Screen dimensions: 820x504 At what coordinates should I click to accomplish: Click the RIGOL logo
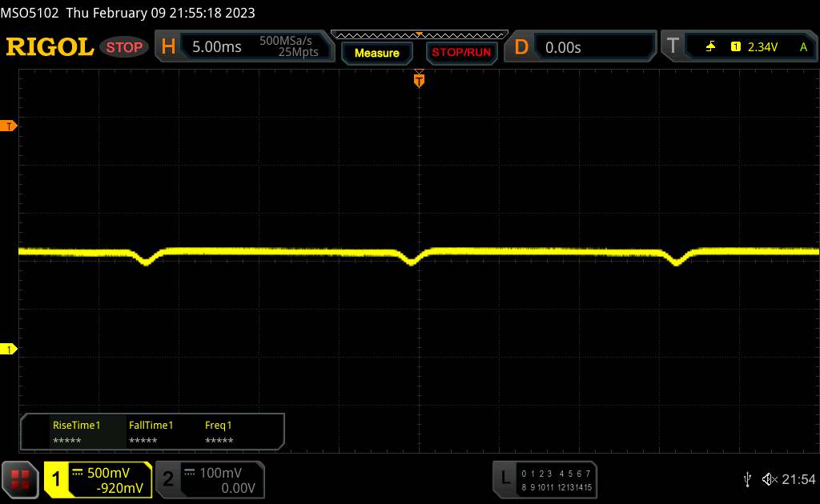click(50, 47)
